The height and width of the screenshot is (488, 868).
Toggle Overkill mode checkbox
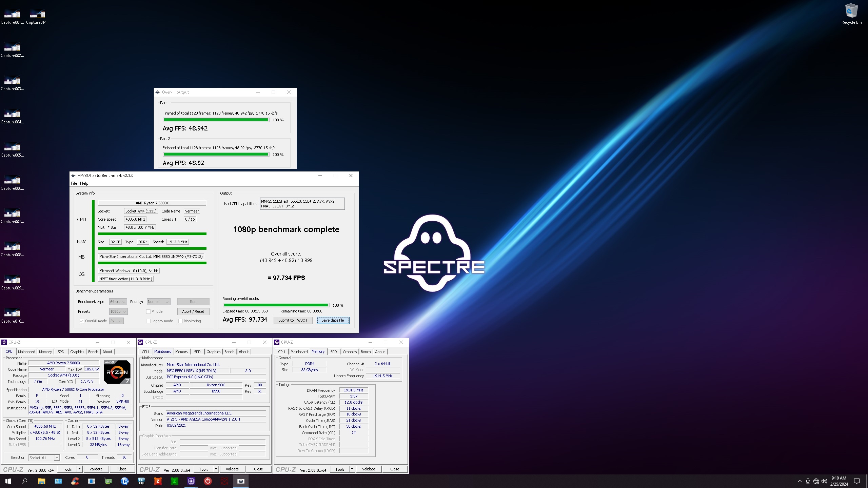tap(82, 321)
